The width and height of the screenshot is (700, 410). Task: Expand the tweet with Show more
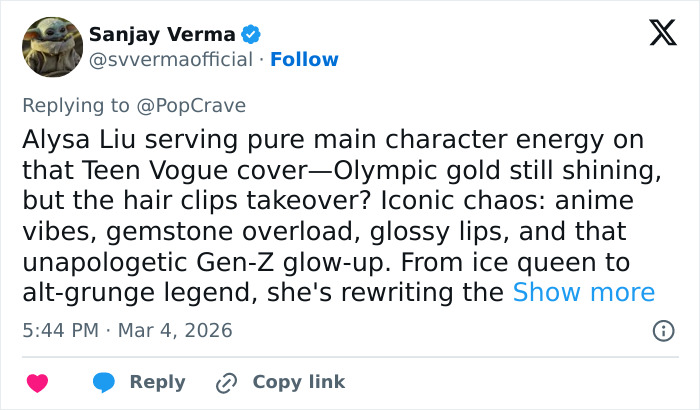point(584,293)
